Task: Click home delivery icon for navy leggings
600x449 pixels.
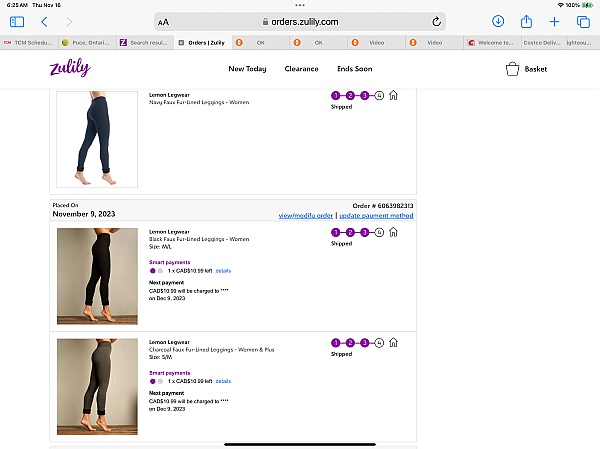Action: 393,95
